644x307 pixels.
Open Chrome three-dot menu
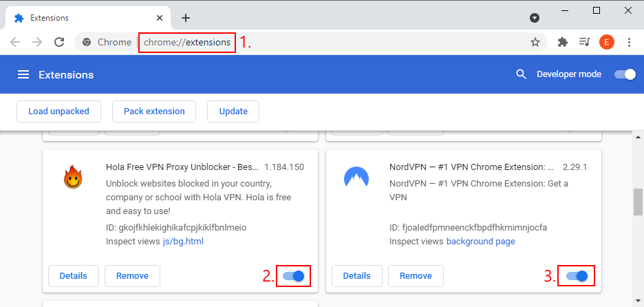click(x=629, y=42)
